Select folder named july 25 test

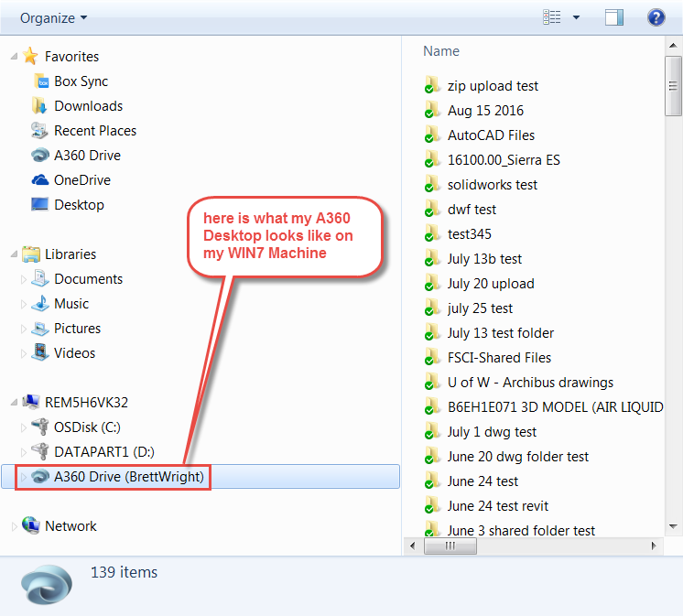469,308
